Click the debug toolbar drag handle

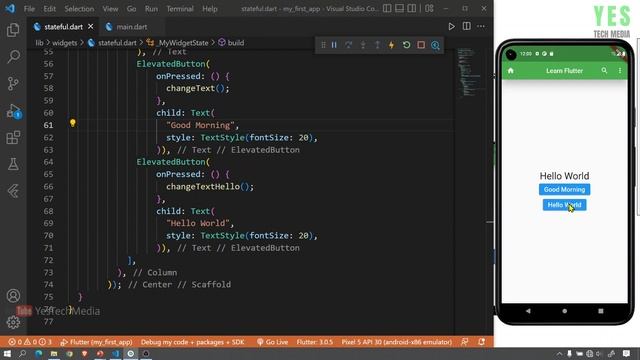coord(323,45)
